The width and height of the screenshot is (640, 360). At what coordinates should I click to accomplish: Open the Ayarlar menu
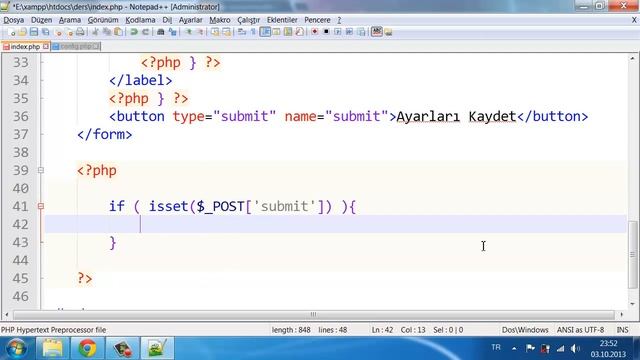coord(191,20)
